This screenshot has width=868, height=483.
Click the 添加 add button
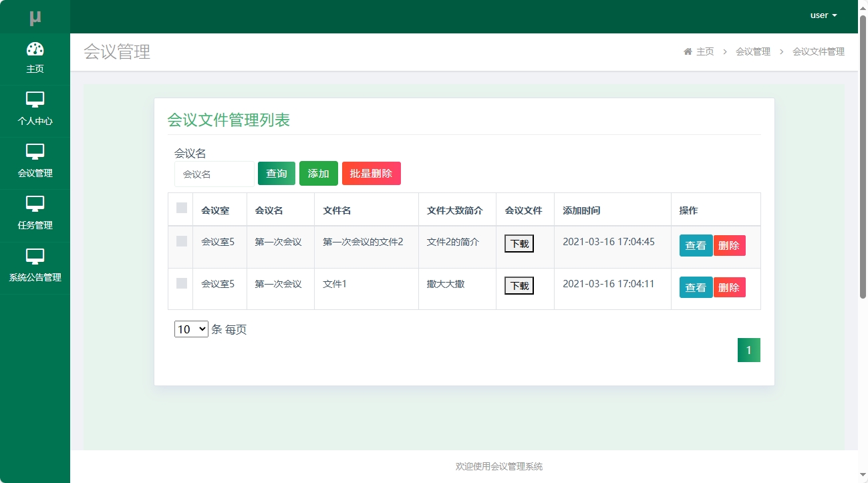(x=319, y=173)
